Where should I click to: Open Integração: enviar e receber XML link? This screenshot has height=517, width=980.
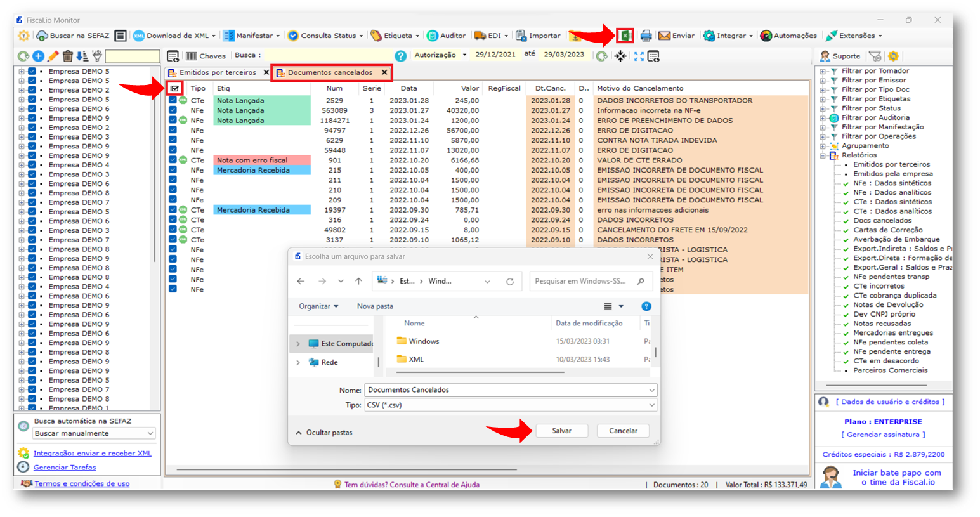coord(93,454)
